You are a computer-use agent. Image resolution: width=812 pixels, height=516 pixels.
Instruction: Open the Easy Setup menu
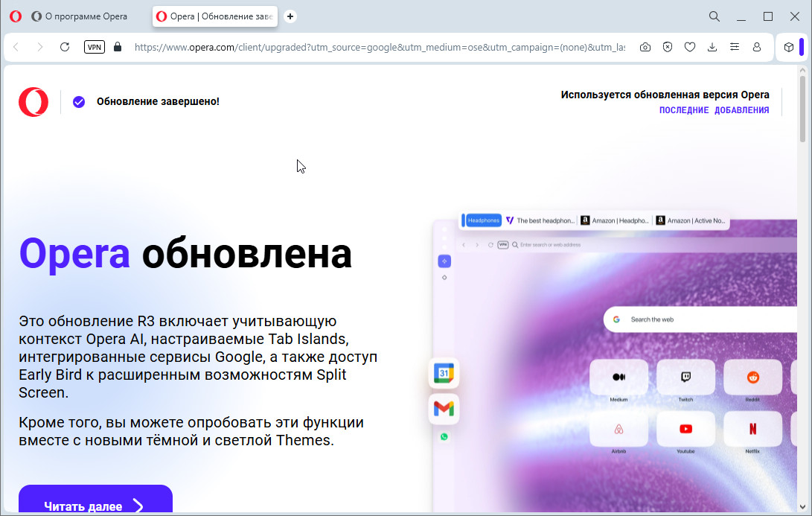pyautogui.click(x=735, y=47)
